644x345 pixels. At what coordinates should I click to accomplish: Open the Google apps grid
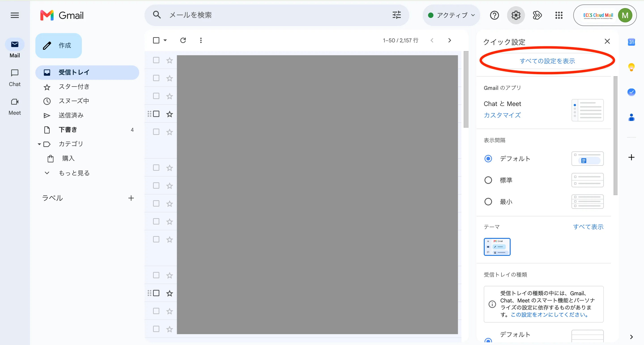pyautogui.click(x=559, y=15)
